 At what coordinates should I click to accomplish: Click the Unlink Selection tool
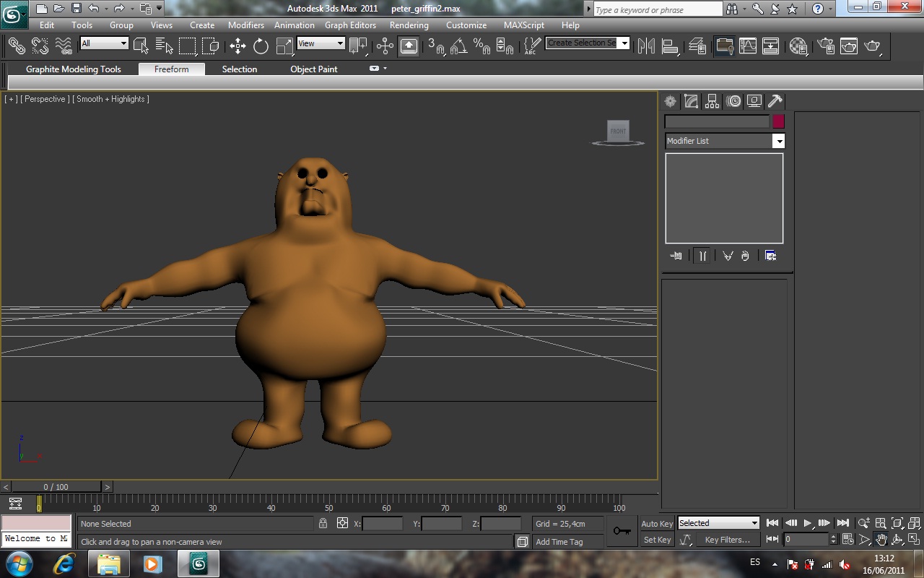pyautogui.click(x=40, y=46)
